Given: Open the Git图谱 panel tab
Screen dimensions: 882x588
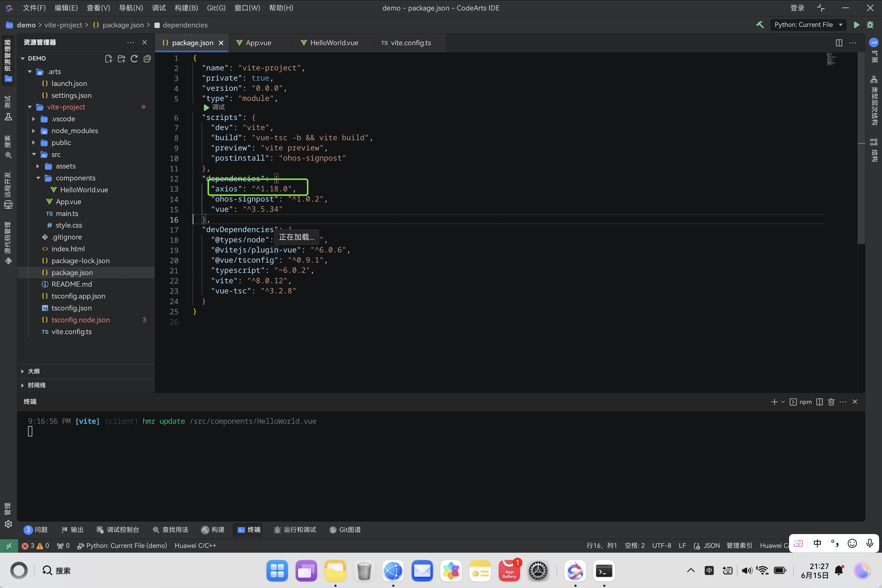Looking at the screenshot, I should coord(345,530).
